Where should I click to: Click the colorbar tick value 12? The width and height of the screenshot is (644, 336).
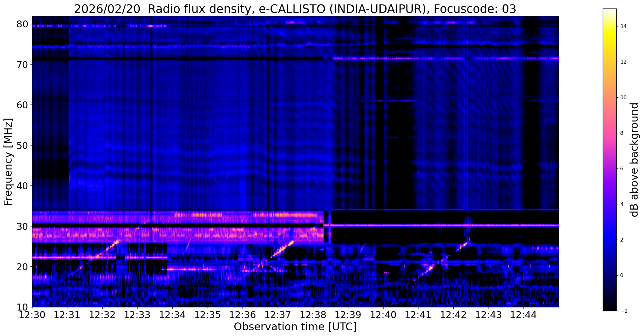click(623, 62)
